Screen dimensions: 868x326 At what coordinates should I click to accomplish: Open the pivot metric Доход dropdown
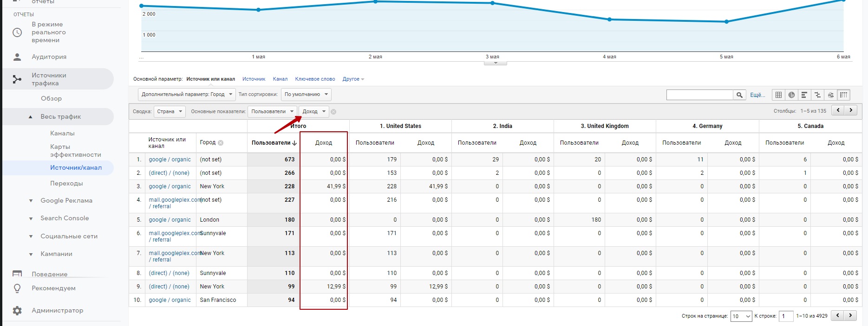314,111
